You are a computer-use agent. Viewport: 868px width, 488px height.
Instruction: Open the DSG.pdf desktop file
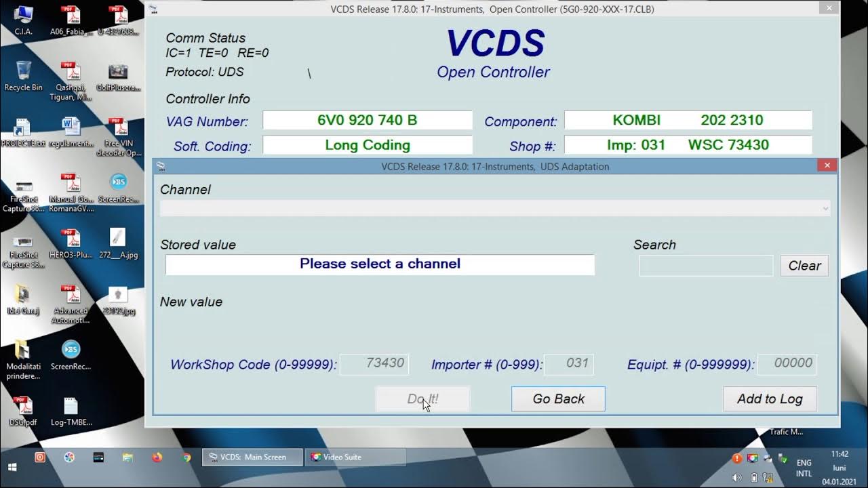point(23,411)
